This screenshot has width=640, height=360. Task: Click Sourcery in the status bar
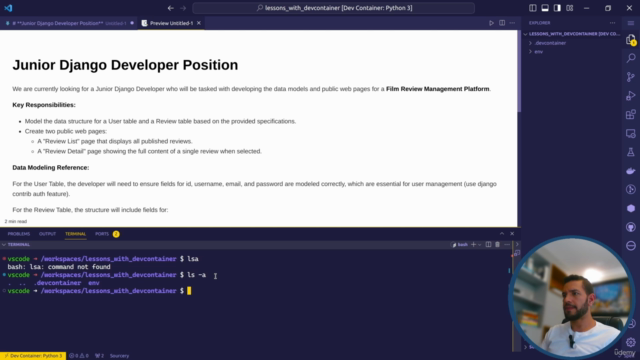point(119,356)
